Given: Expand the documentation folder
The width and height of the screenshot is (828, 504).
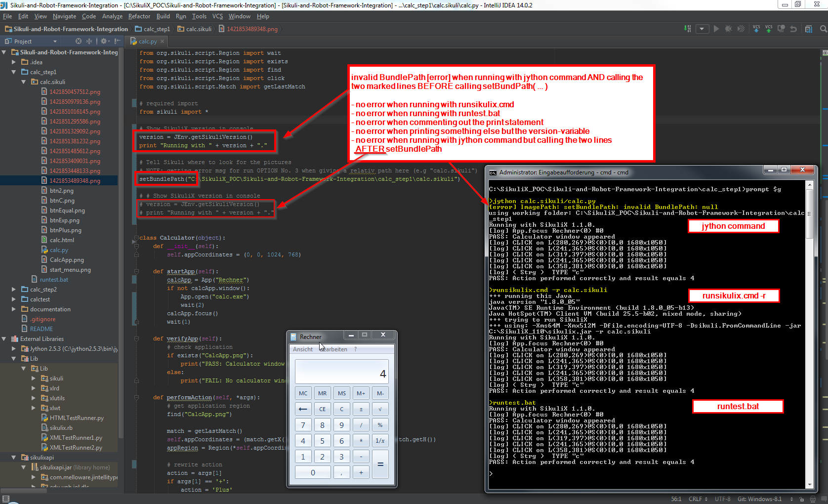Looking at the screenshot, I should [14, 309].
